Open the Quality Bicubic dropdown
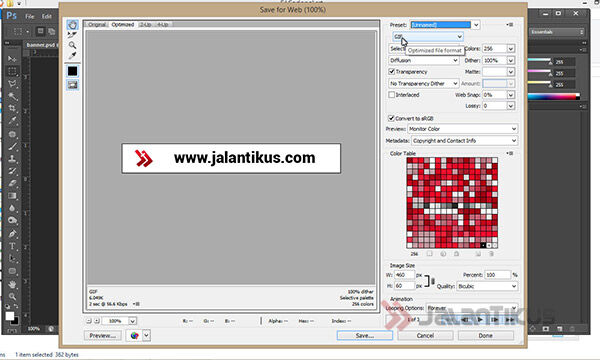Image resolution: width=600 pixels, height=360 pixels. click(487, 286)
